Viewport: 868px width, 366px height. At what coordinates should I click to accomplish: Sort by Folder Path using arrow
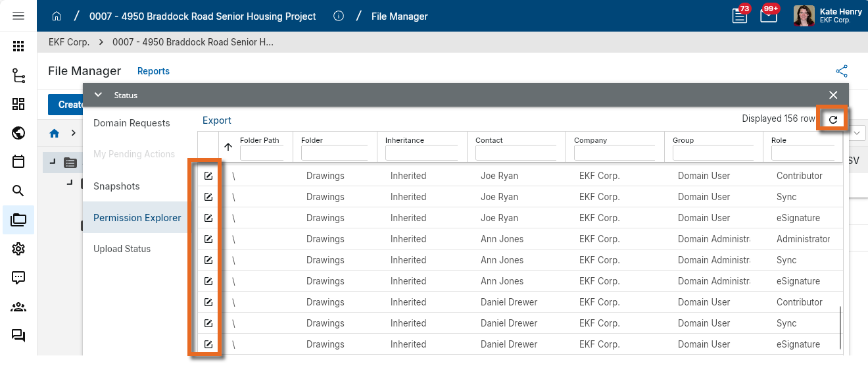(228, 147)
